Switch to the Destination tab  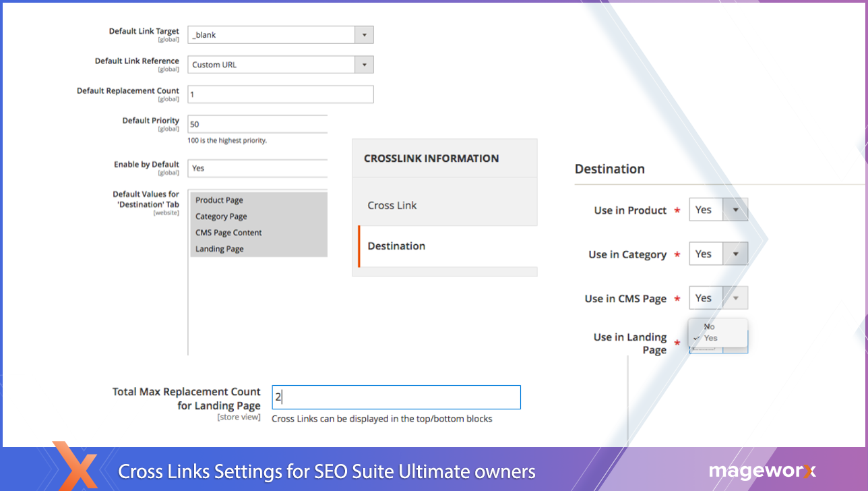click(396, 246)
